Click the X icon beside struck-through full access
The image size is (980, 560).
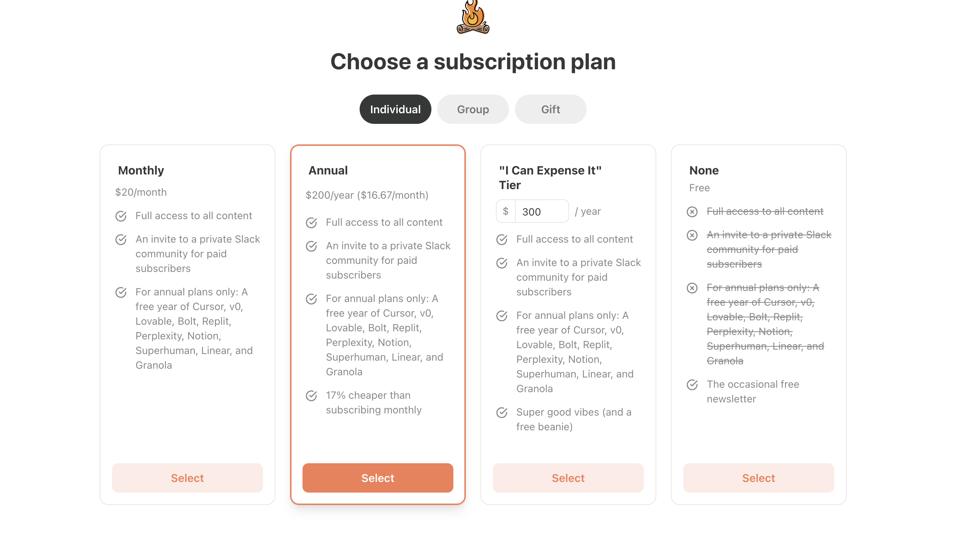[x=692, y=212]
